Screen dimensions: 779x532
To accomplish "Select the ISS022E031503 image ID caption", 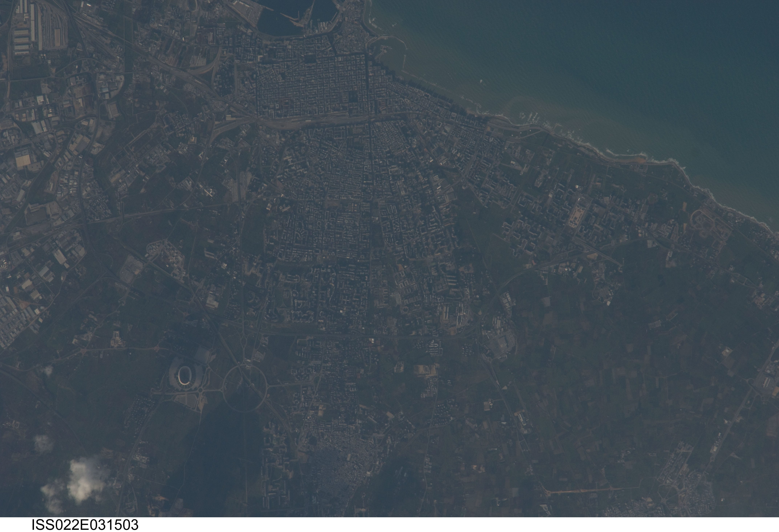I will (85, 525).
